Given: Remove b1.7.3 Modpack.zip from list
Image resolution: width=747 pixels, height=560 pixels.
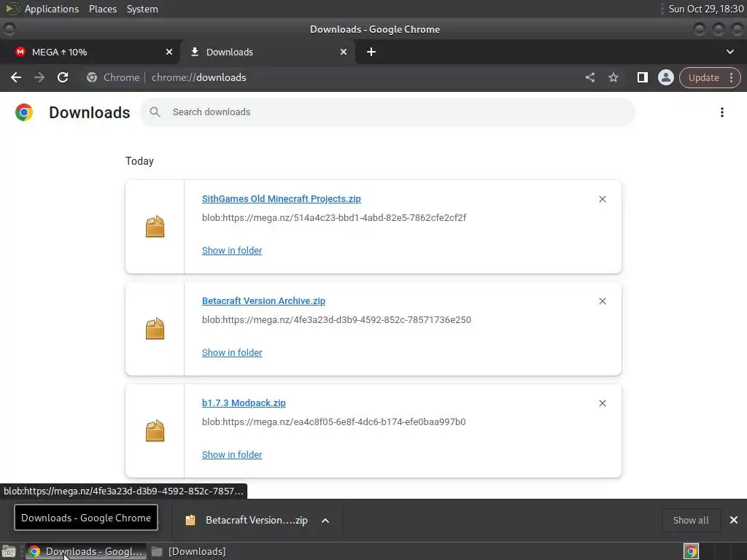Looking at the screenshot, I should point(602,403).
